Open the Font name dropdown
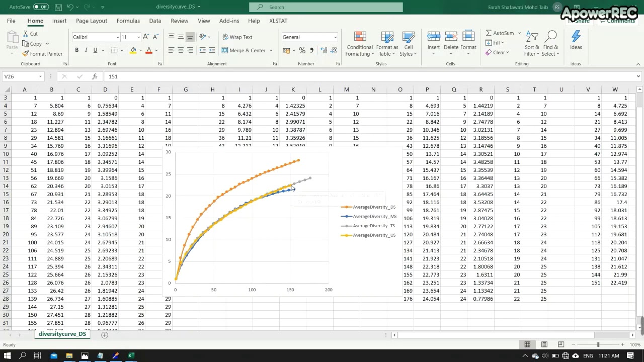 pos(117,37)
